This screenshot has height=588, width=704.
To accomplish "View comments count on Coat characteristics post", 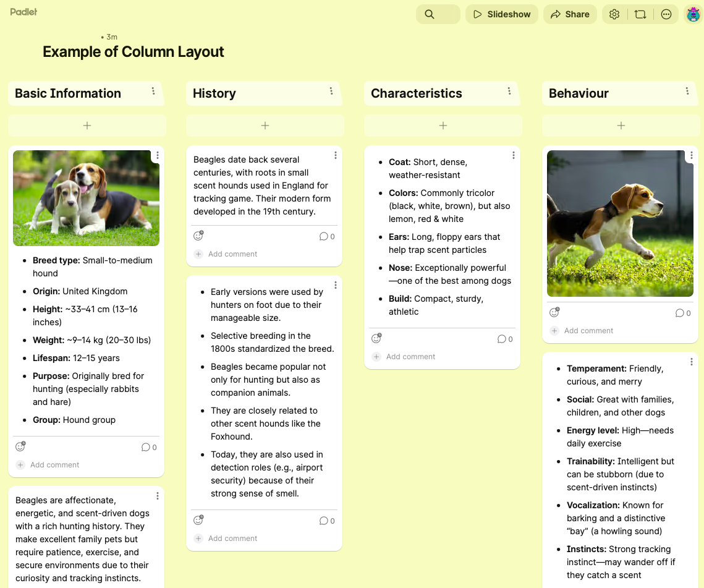I will click(x=505, y=339).
